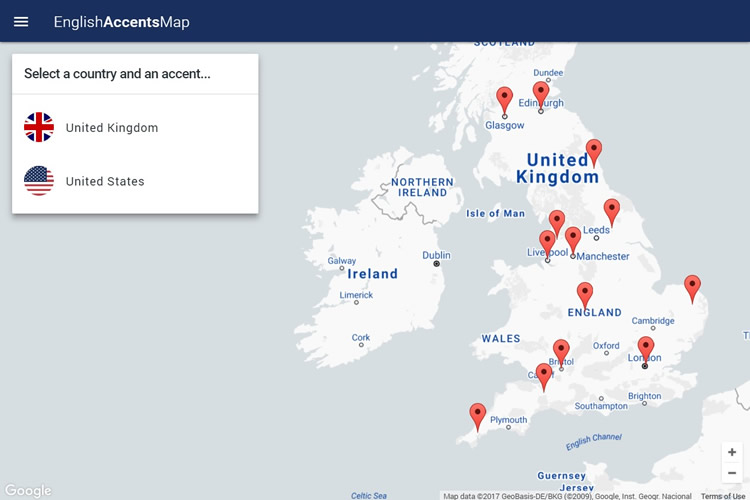The image size is (750, 500).
Task: Choose United States from the country list
Action: 105,181
